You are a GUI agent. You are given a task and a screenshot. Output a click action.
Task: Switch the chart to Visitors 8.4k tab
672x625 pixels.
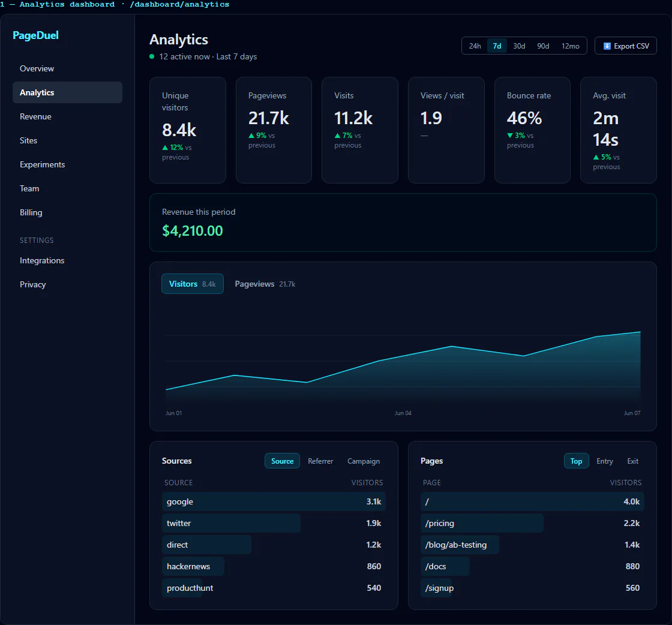pos(193,284)
